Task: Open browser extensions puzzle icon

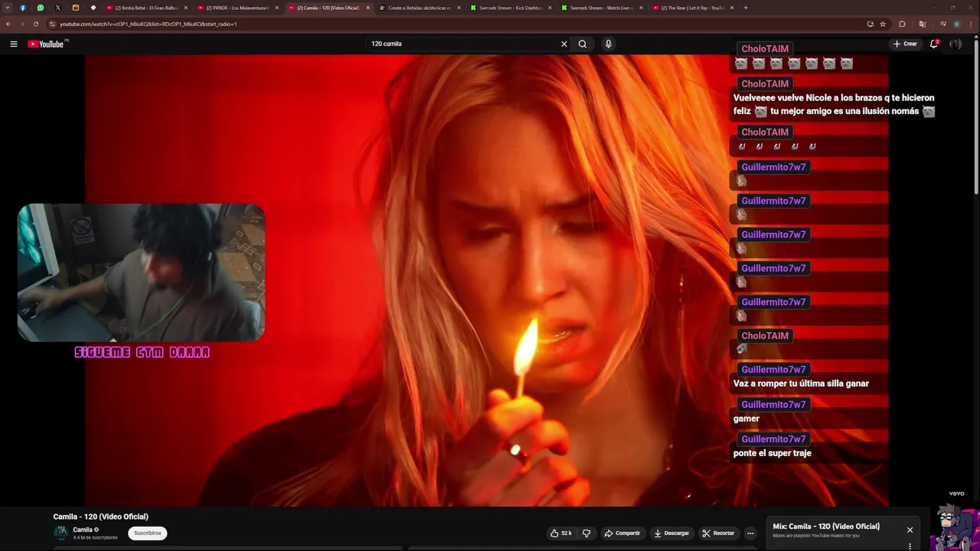Action: click(902, 24)
